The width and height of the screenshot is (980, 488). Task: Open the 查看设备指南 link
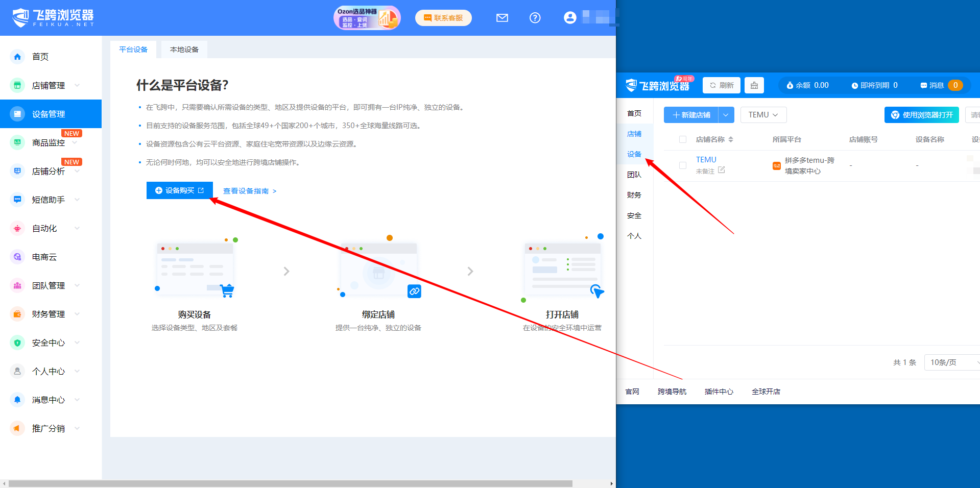point(249,191)
